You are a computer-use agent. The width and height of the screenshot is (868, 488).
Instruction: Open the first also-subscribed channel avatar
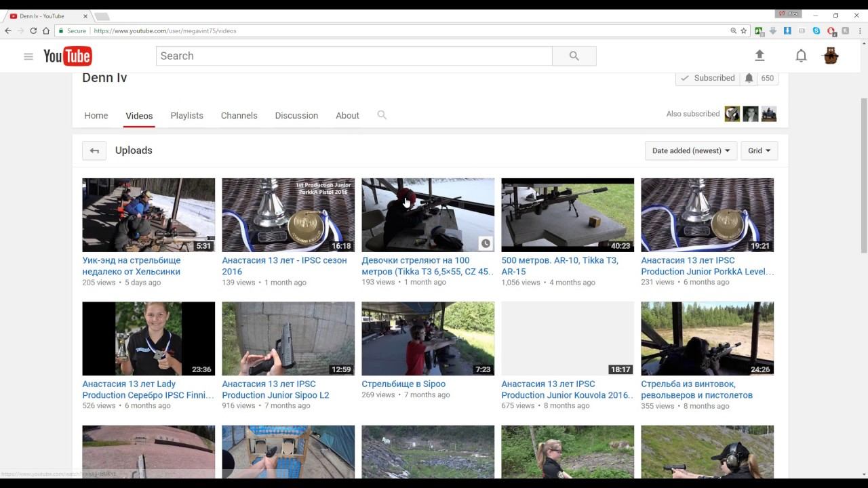[732, 114]
